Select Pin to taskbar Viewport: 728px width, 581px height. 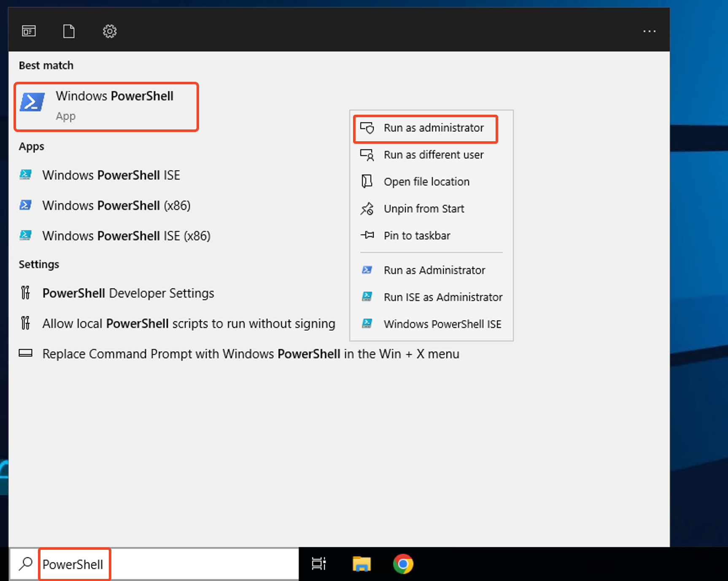[431, 236]
